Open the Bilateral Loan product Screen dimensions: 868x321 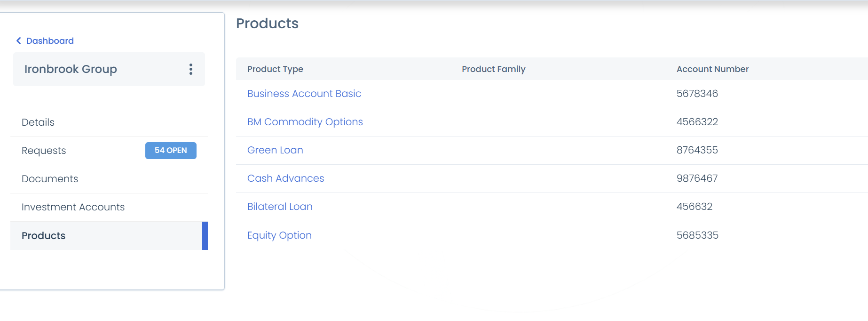(x=280, y=206)
